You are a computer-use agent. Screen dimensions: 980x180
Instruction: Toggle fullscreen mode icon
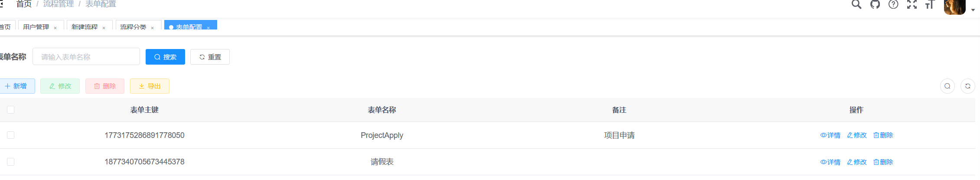tap(912, 4)
